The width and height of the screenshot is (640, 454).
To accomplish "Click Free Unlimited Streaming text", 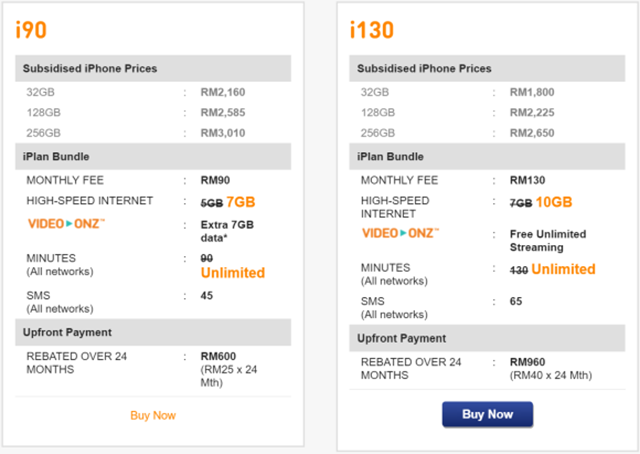I will click(548, 240).
